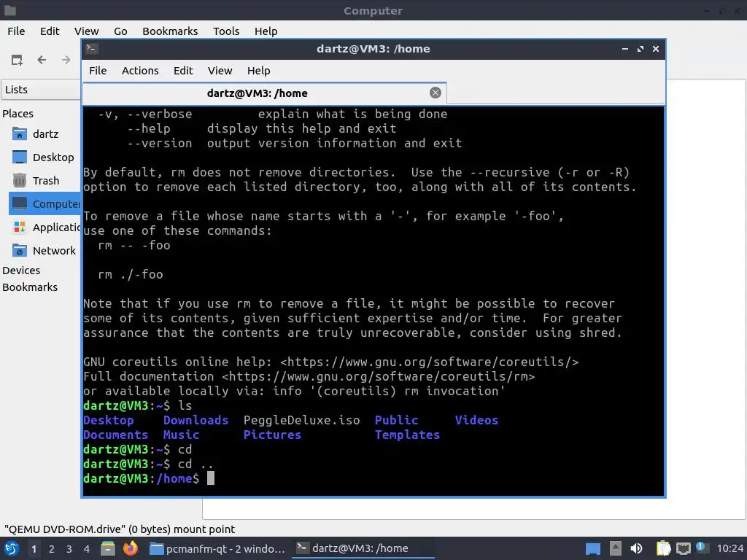Click the Documents directory name in terminal
Screen dimensions: 747x560
click(116, 435)
